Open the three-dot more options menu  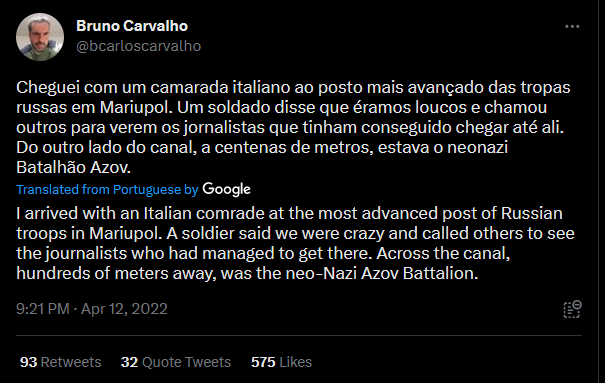572,26
